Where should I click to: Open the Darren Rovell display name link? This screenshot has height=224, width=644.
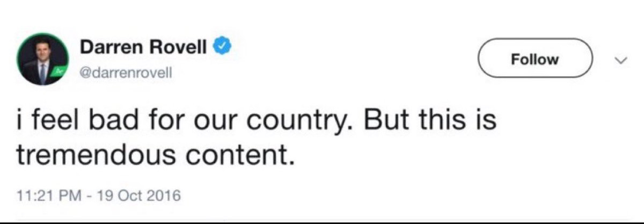pos(143,49)
